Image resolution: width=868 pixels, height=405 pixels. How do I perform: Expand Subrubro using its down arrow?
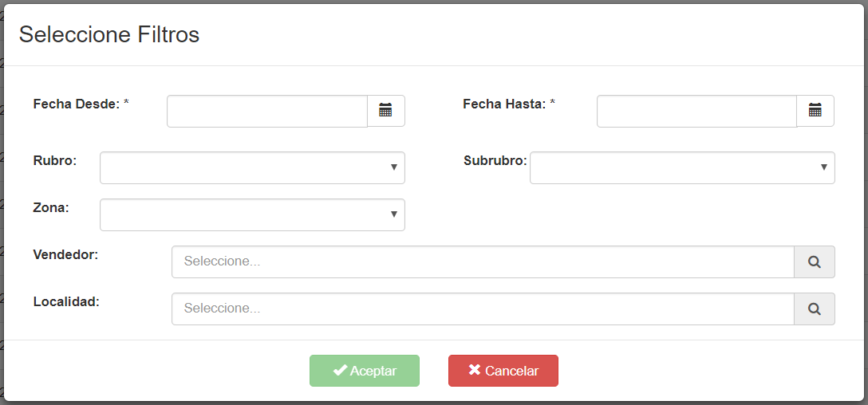823,167
